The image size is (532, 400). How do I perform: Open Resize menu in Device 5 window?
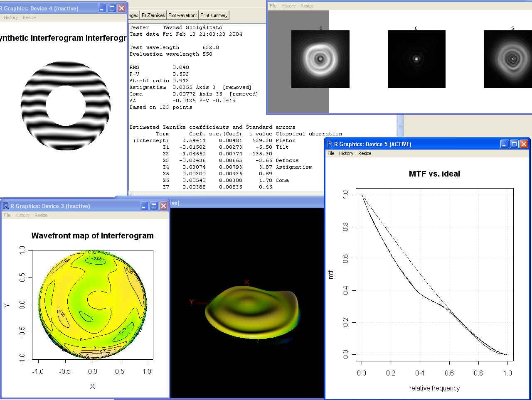(365, 153)
